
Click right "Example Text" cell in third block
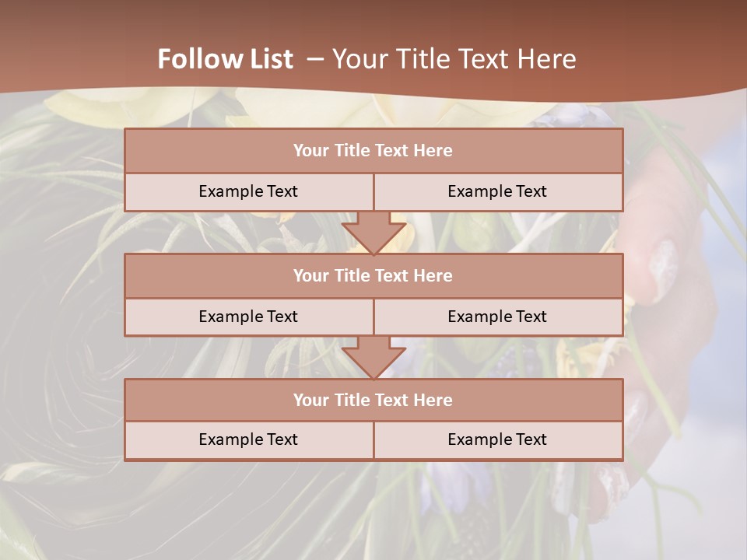coord(497,439)
